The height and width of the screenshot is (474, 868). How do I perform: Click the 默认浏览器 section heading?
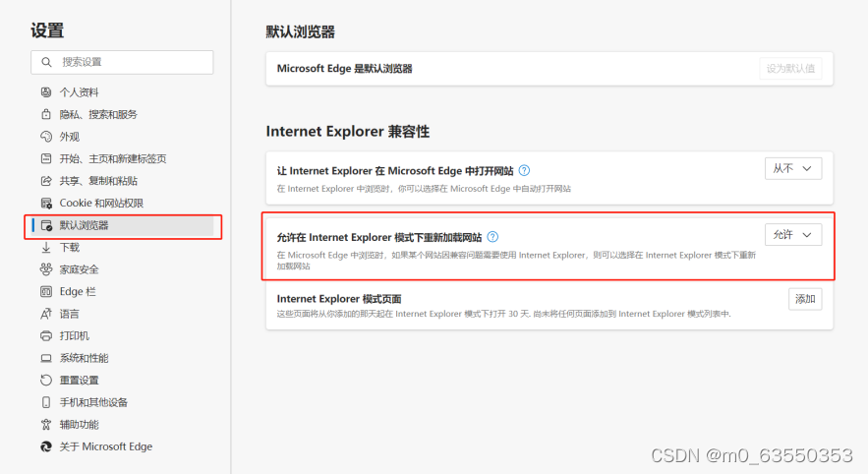click(x=300, y=32)
